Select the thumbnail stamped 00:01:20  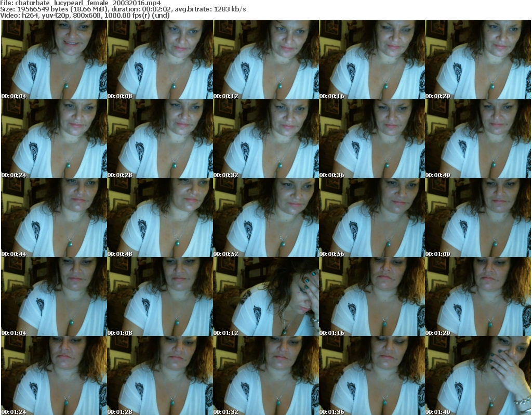[x=478, y=297]
